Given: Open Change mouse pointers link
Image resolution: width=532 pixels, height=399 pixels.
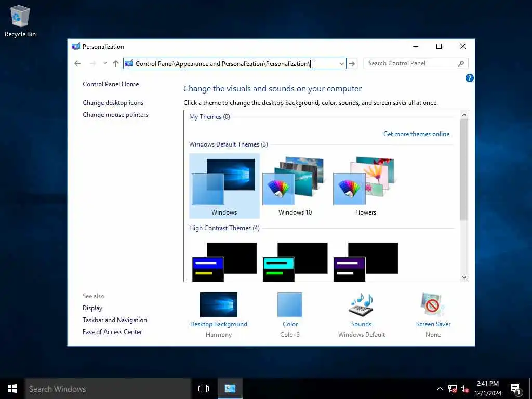Looking at the screenshot, I should tap(115, 115).
